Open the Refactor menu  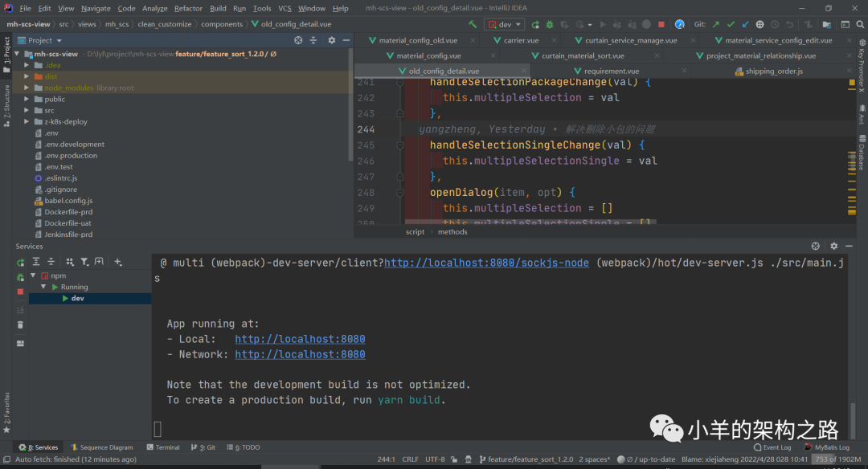click(x=188, y=8)
